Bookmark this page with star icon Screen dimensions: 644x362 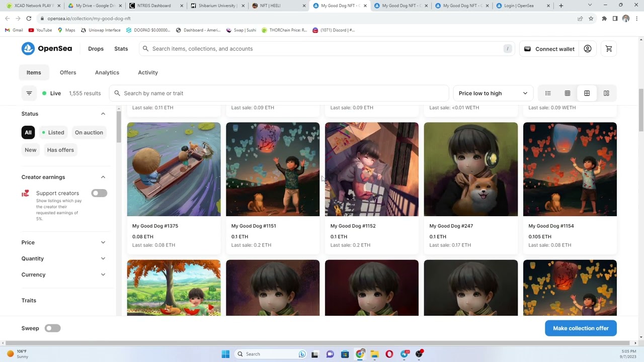pyautogui.click(x=591, y=18)
